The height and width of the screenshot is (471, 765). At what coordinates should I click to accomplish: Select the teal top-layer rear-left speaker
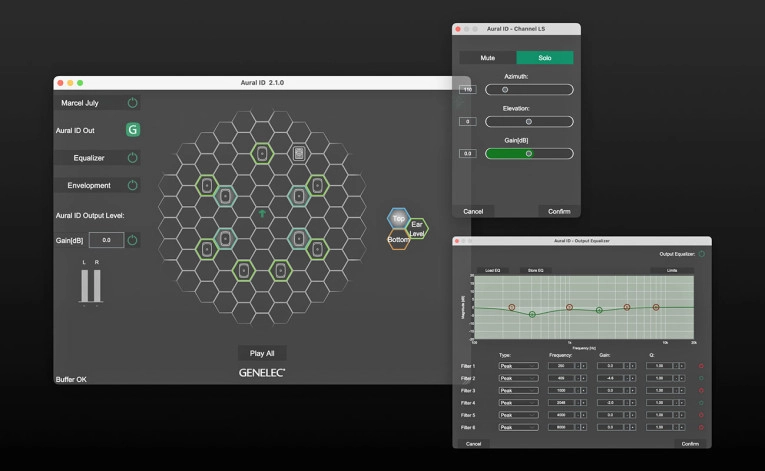[225, 239]
